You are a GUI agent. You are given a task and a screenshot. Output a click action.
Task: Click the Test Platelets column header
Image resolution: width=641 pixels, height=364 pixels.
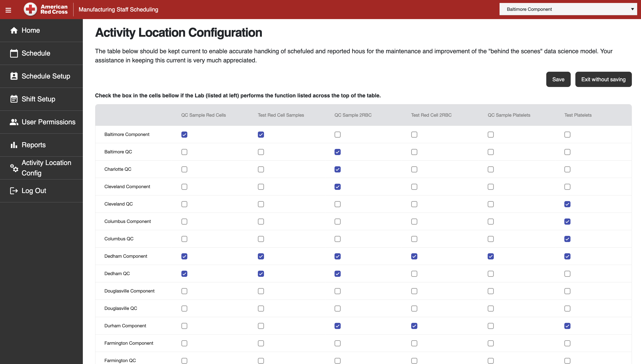tap(578, 115)
